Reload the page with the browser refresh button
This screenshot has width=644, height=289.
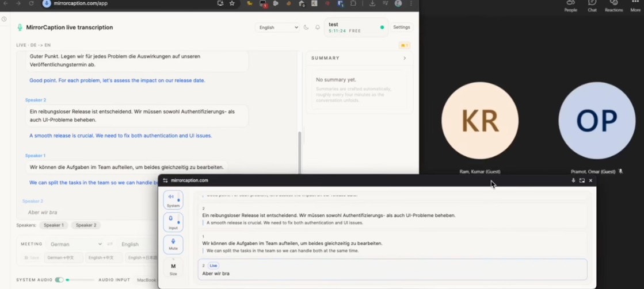31,3
